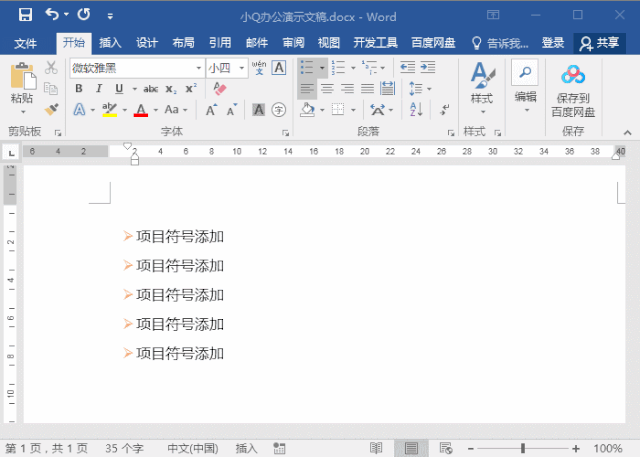Click the Clear All Formatting eraser icon
The width and height of the screenshot is (640, 457).
[220, 89]
